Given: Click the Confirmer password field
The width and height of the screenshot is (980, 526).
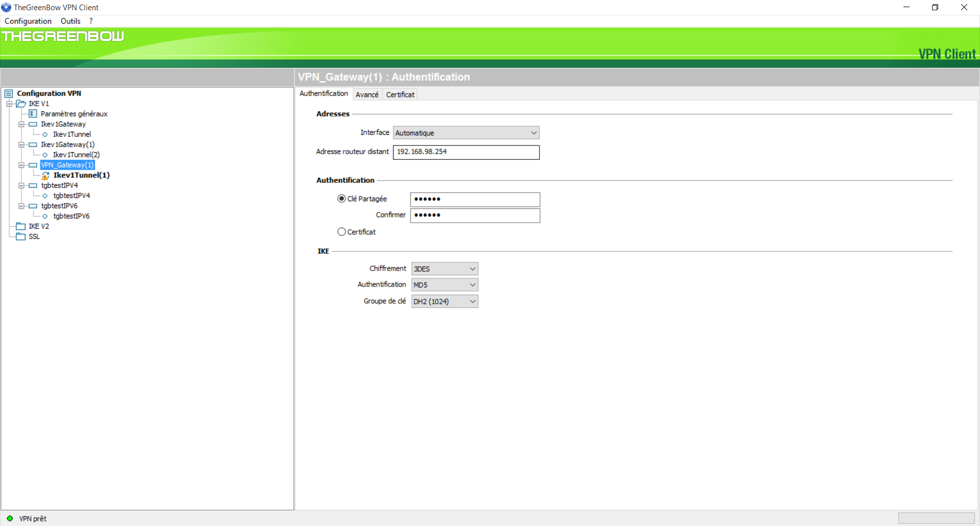Looking at the screenshot, I should 475,216.
